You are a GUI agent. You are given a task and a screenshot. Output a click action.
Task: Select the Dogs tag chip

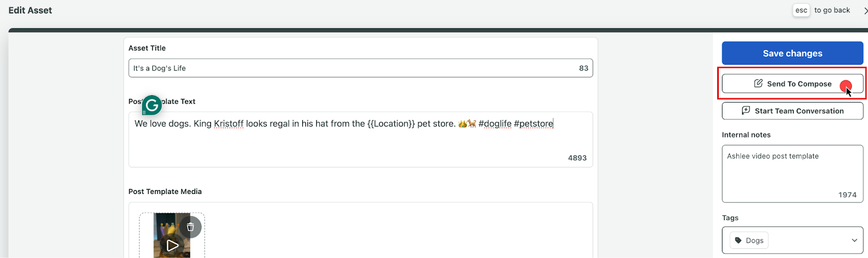[x=749, y=240]
